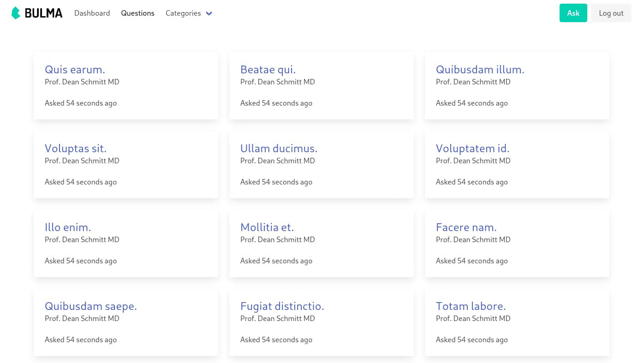Click the BULMA wordmark in the navbar

click(x=44, y=13)
